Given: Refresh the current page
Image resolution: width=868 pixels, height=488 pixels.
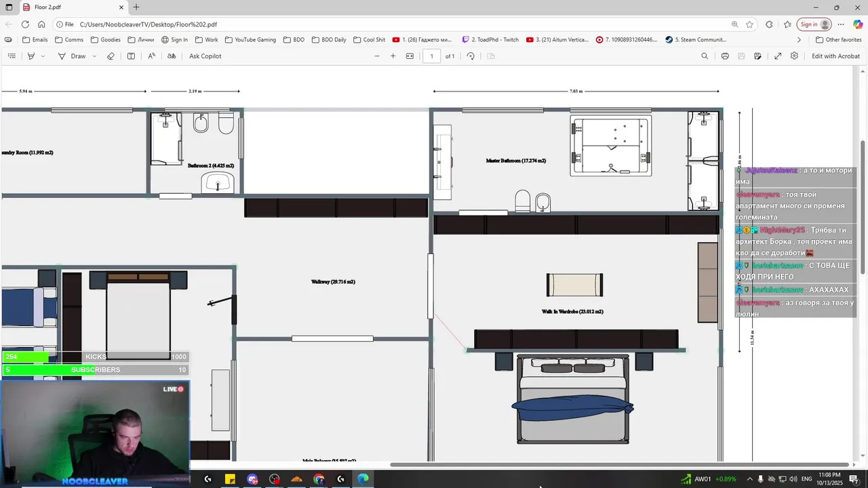Looking at the screenshot, I should tap(25, 24).
